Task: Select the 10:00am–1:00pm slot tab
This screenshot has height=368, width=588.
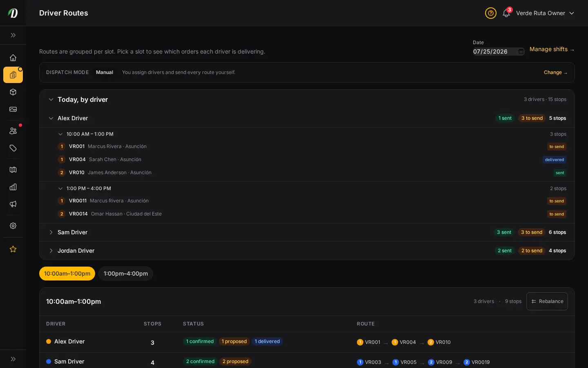Action: click(x=67, y=274)
